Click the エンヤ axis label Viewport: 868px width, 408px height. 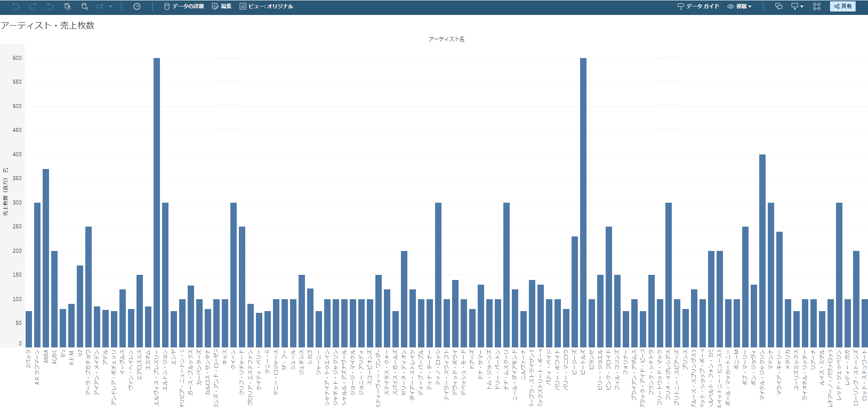pyautogui.click(x=174, y=356)
